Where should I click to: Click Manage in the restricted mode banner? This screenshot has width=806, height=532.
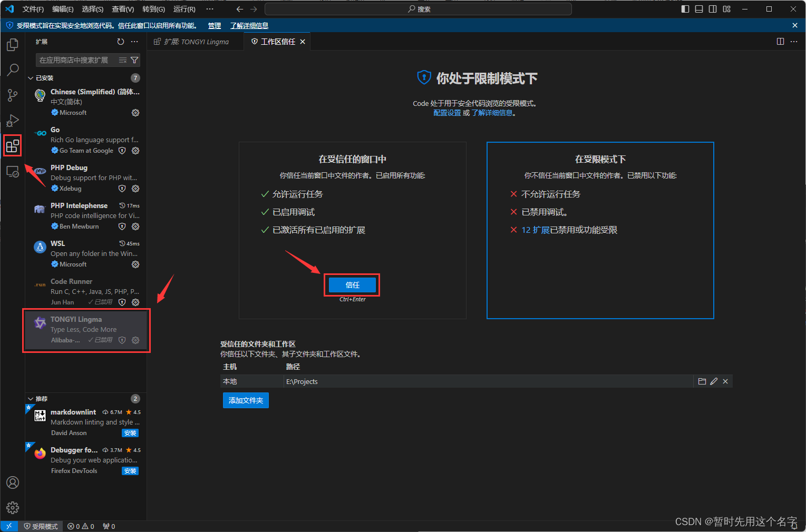215,25
